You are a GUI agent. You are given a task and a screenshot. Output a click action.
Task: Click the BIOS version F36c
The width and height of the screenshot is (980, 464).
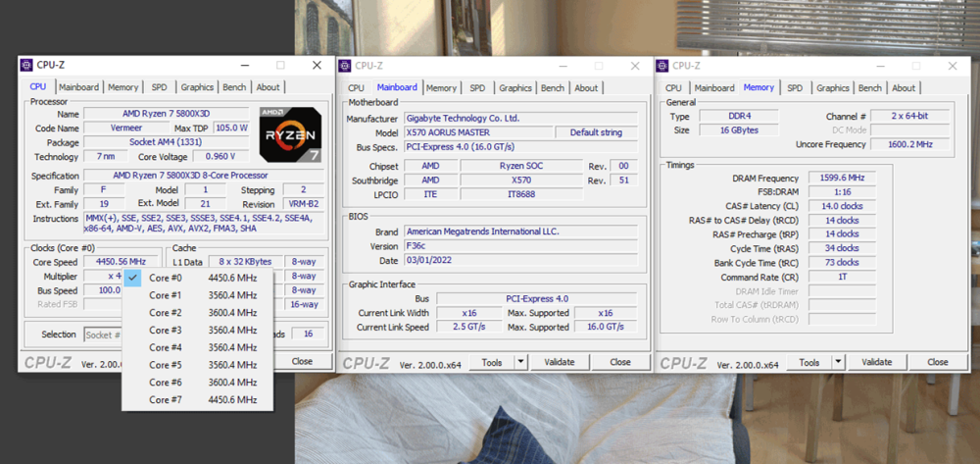[x=520, y=246]
